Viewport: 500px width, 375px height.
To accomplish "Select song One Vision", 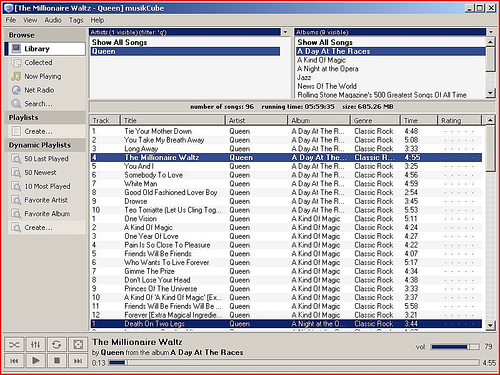I will coord(286,219).
